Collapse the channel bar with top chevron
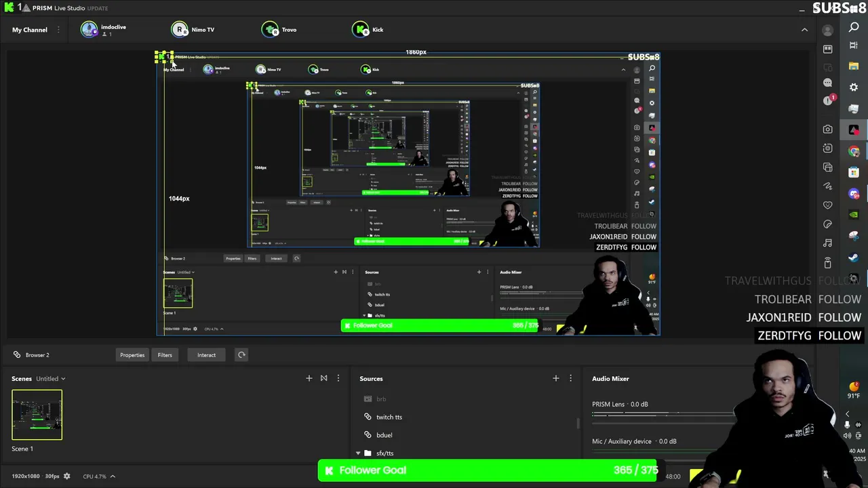 (804, 30)
